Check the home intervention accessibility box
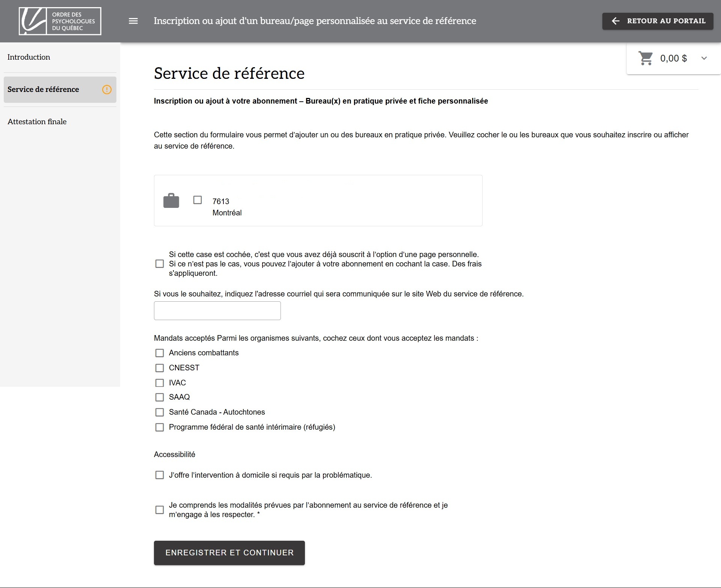The width and height of the screenshot is (721, 588). tap(160, 475)
